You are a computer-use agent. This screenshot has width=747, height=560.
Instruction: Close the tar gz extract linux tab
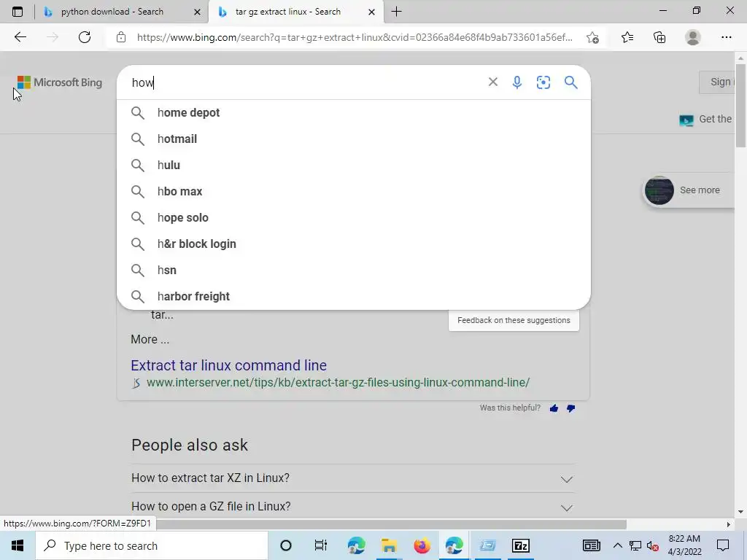pos(371,12)
